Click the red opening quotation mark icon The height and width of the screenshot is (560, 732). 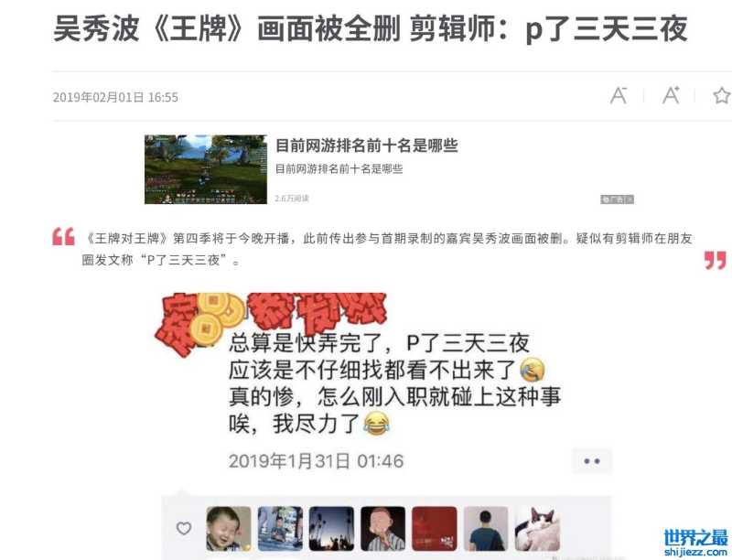(x=63, y=236)
